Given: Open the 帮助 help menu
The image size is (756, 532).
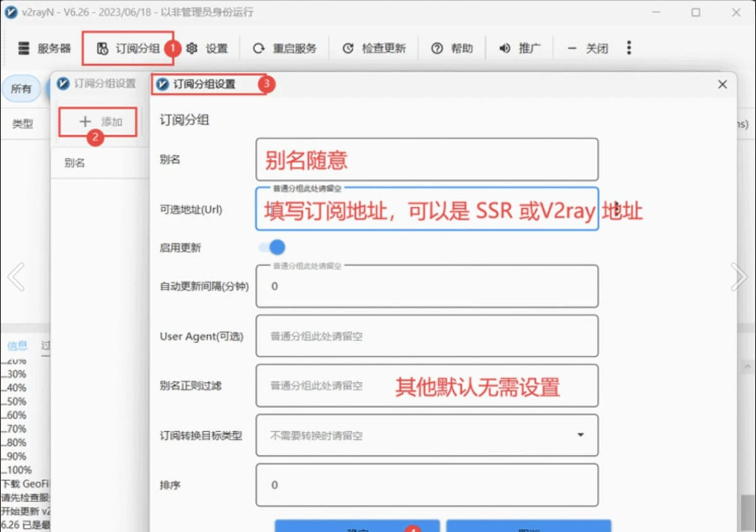Looking at the screenshot, I should coord(452,48).
